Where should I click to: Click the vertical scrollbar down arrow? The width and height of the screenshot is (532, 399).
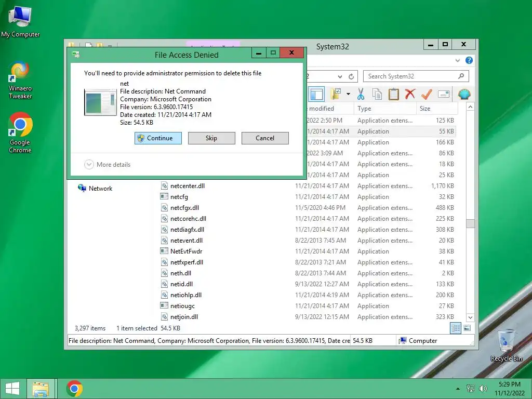click(x=470, y=317)
